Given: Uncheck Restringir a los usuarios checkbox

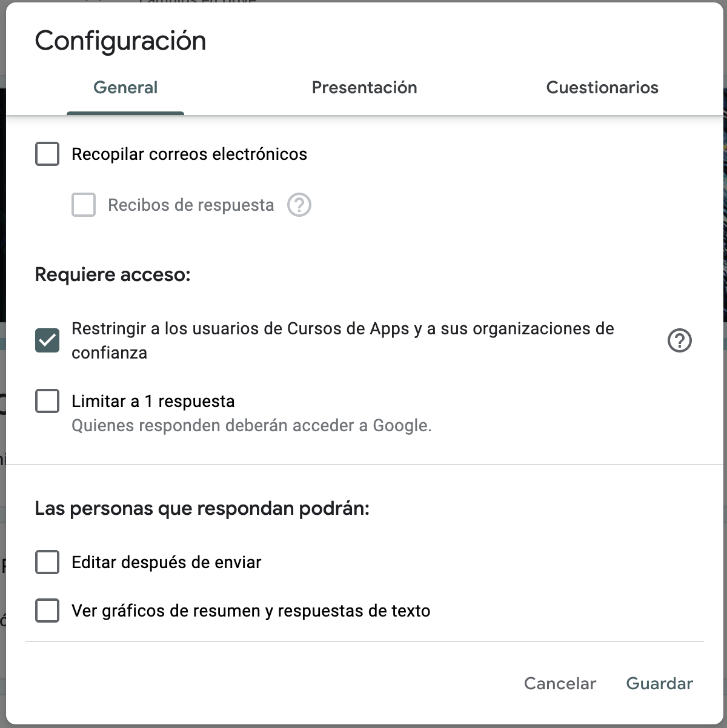Looking at the screenshot, I should click(x=47, y=340).
